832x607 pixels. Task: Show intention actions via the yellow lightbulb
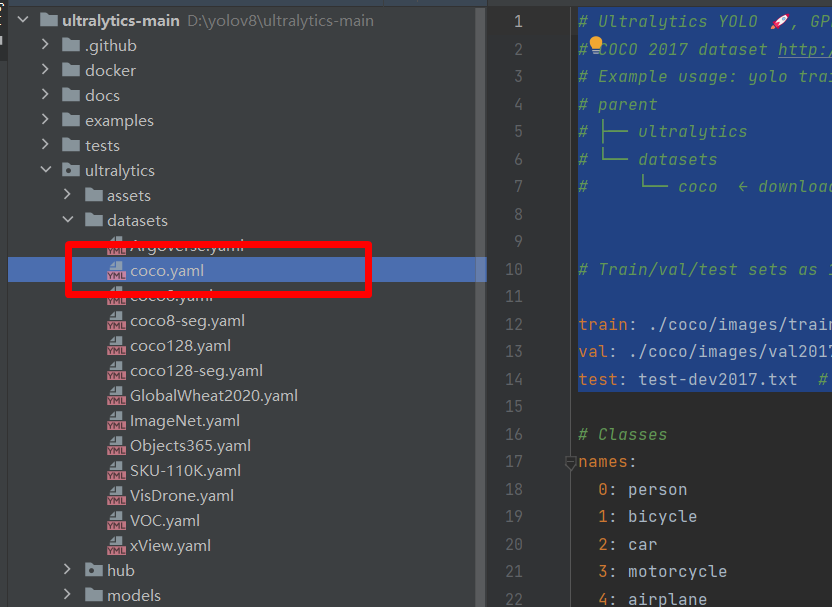tap(596, 44)
